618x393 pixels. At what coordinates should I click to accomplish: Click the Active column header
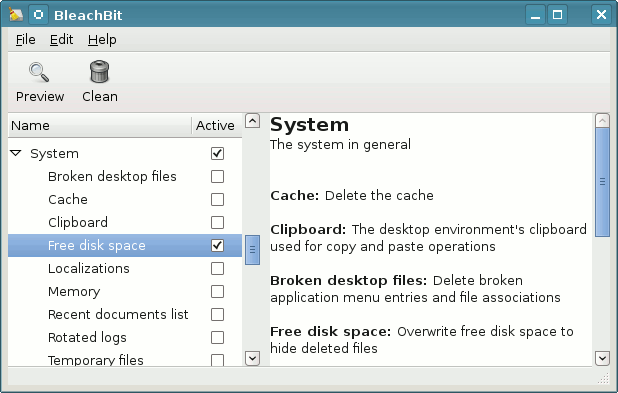click(x=216, y=125)
